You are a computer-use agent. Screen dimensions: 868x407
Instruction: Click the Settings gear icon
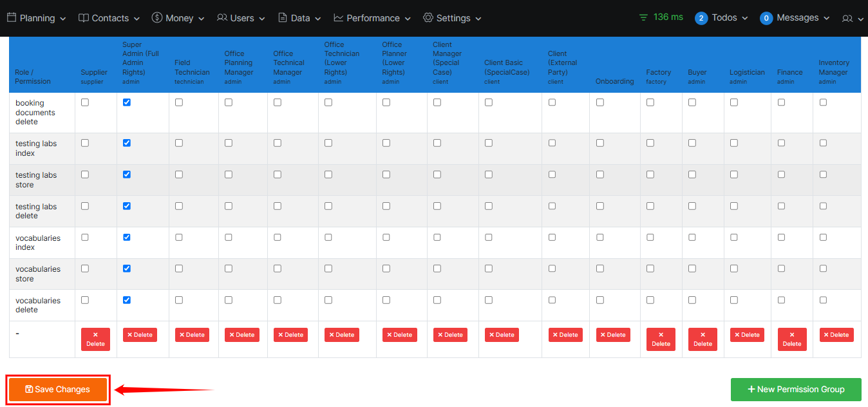pos(428,18)
